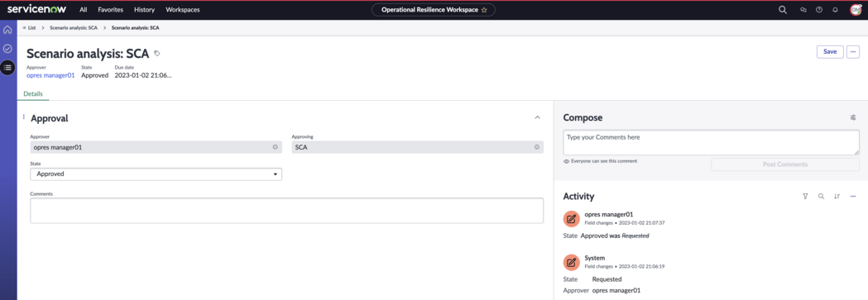The width and height of the screenshot is (868, 300).
Task: Show info for Approver opres manager01 field
Action: (x=275, y=147)
